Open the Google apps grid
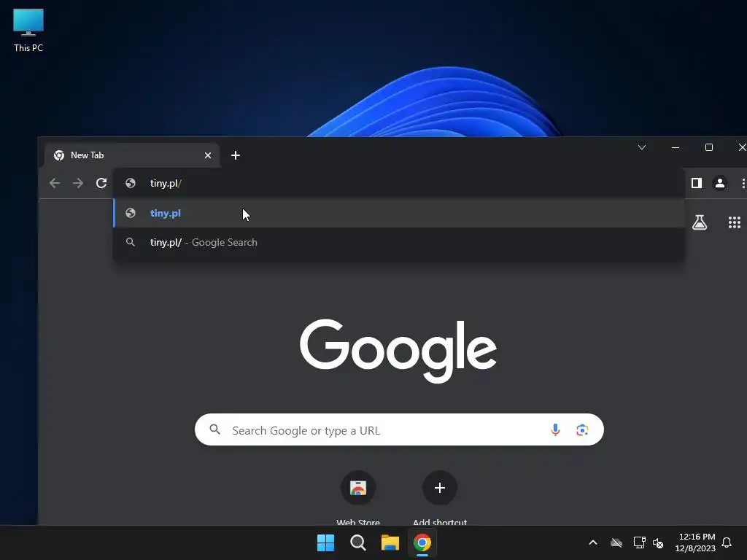Viewport: 747px width, 560px height. coord(734,222)
